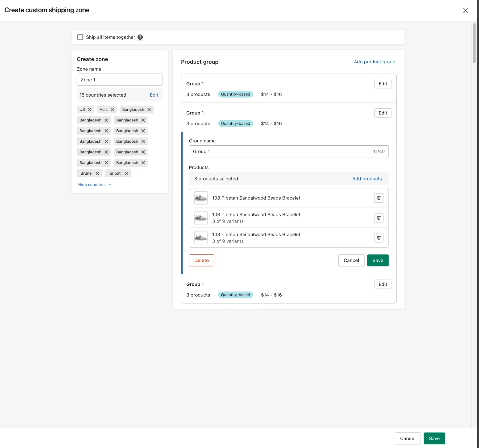Trash the bracelet product without variants
The height and width of the screenshot is (448, 479).
coord(378,198)
